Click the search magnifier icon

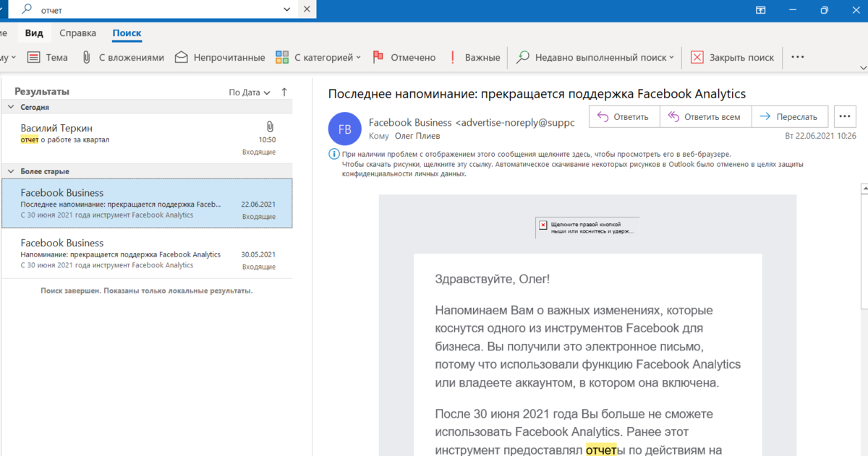27,9
